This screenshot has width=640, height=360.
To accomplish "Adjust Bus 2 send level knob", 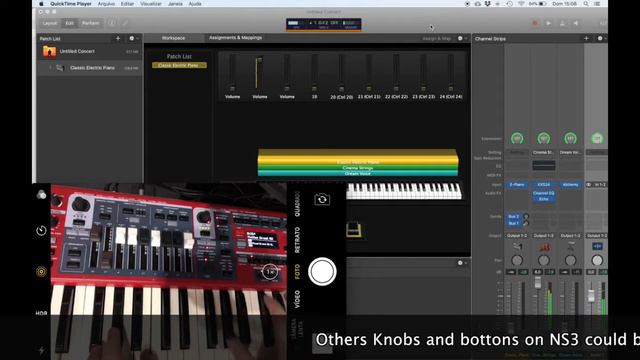I will point(526,217).
